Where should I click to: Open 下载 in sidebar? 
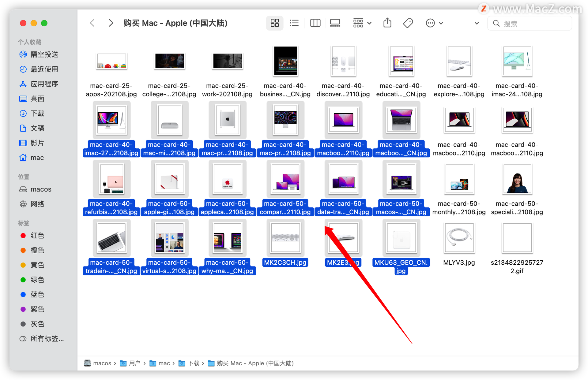32,113
